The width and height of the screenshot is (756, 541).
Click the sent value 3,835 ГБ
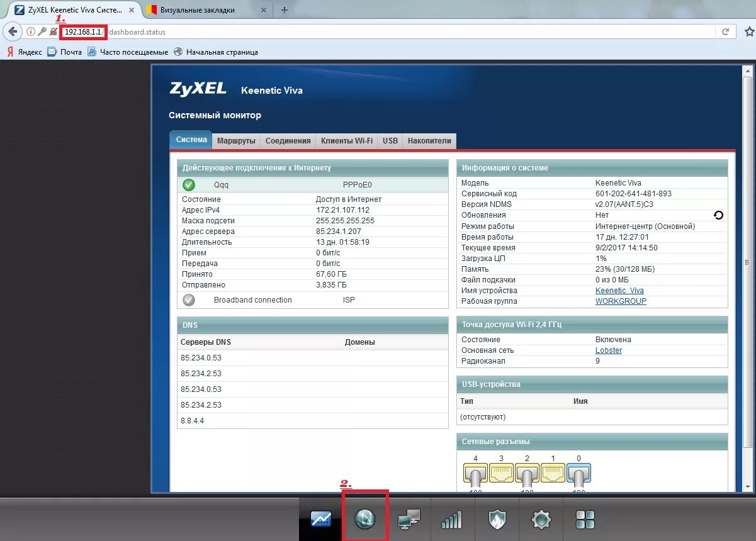click(x=331, y=285)
